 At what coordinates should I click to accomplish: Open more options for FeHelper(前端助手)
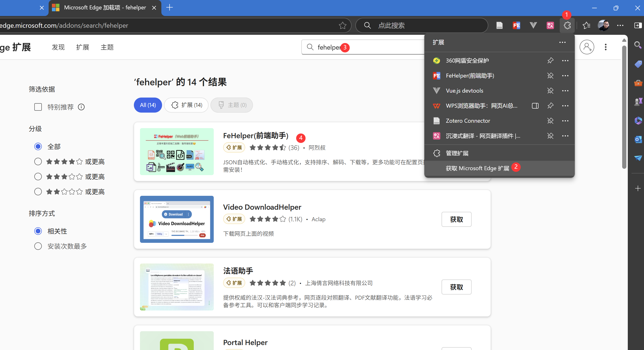pyautogui.click(x=565, y=75)
